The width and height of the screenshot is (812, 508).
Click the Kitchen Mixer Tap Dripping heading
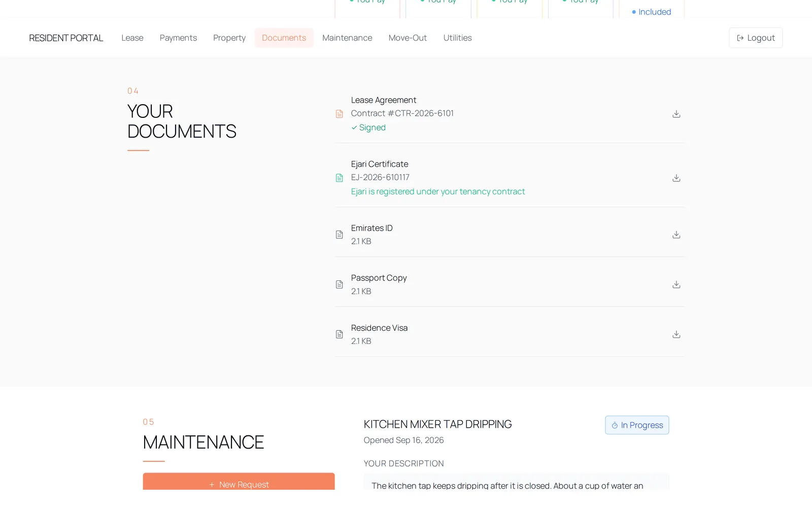pyautogui.click(x=437, y=424)
